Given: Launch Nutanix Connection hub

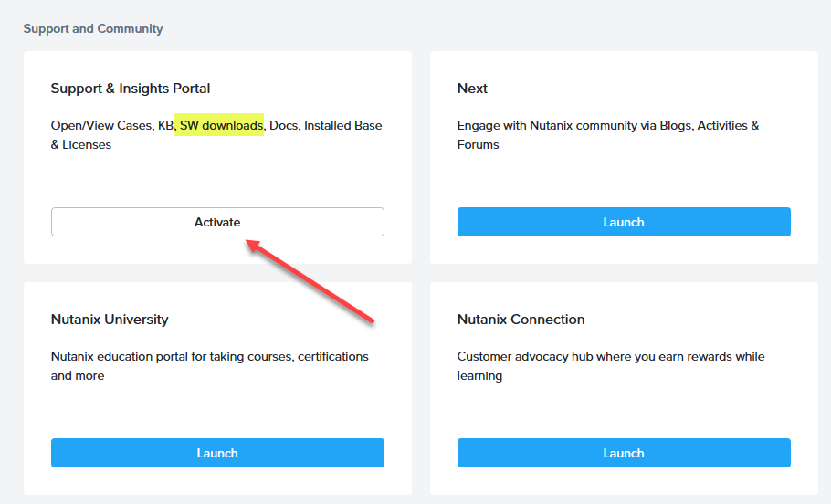Looking at the screenshot, I should 624,453.
